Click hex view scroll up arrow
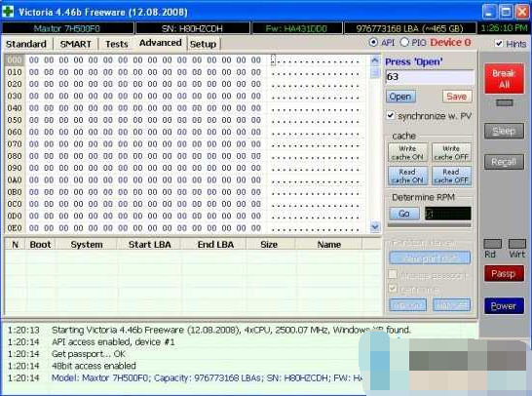 375,60
